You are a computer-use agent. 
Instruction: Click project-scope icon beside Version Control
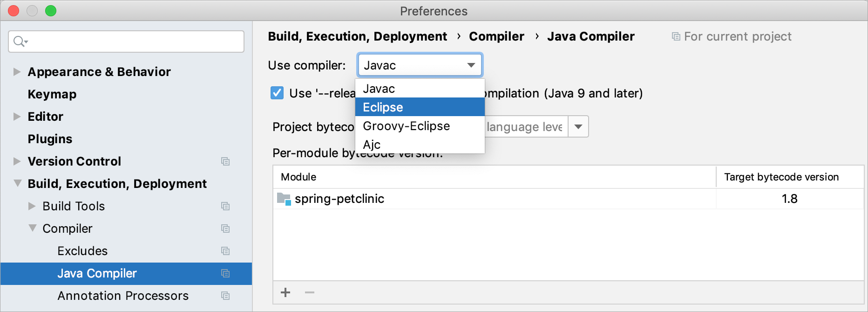[225, 161]
